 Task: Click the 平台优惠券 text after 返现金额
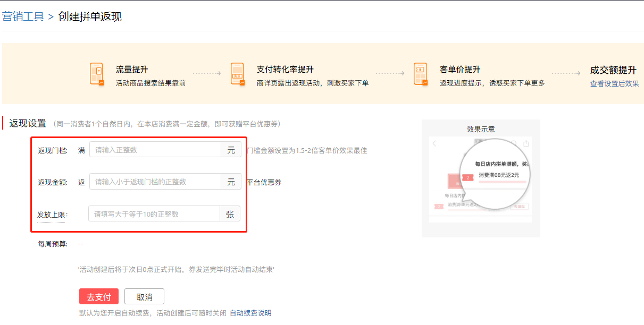click(264, 182)
